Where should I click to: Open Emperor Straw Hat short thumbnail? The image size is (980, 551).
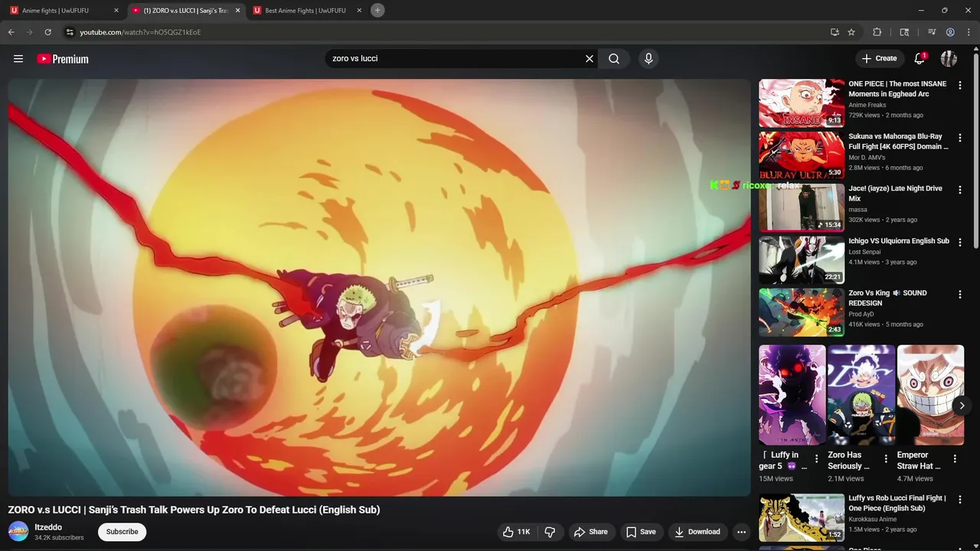tap(930, 395)
